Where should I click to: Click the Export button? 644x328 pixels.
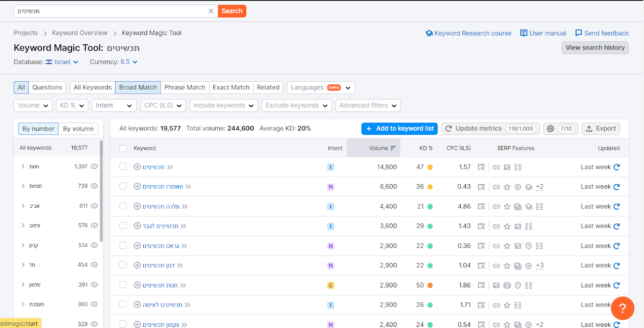point(601,129)
